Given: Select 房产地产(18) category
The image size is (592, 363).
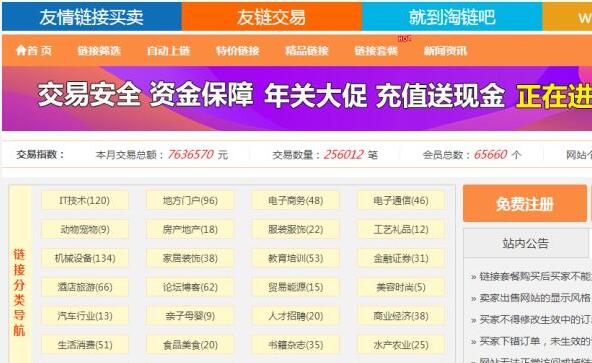Looking at the screenshot, I should pos(190,229).
